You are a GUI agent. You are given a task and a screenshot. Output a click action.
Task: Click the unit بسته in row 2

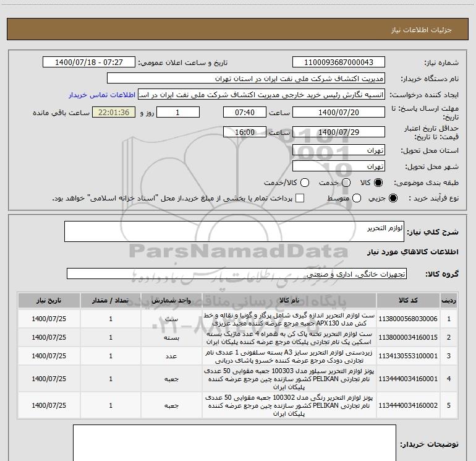click(x=171, y=338)
